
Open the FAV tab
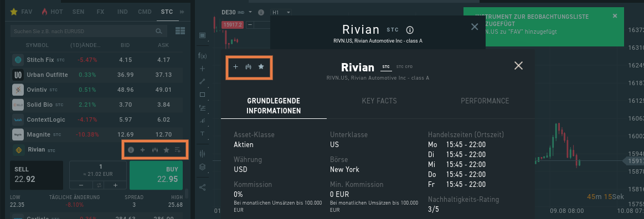click(x=27, y=12)
